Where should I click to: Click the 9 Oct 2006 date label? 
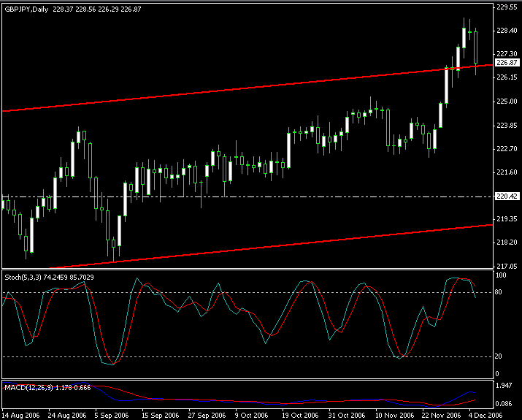pyautogui.click(x=251, y=416)
